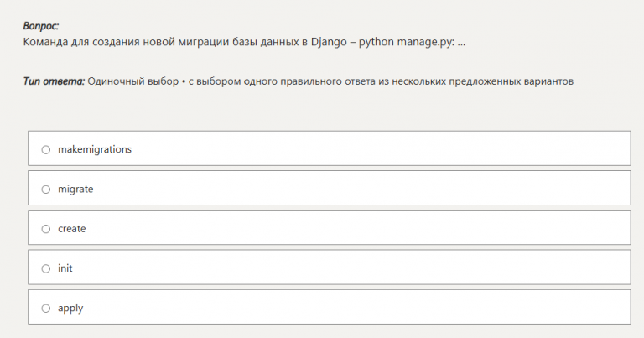Click the "migrate" answer label text
Screen dimensions: 644x338
(x=75, y=190)
